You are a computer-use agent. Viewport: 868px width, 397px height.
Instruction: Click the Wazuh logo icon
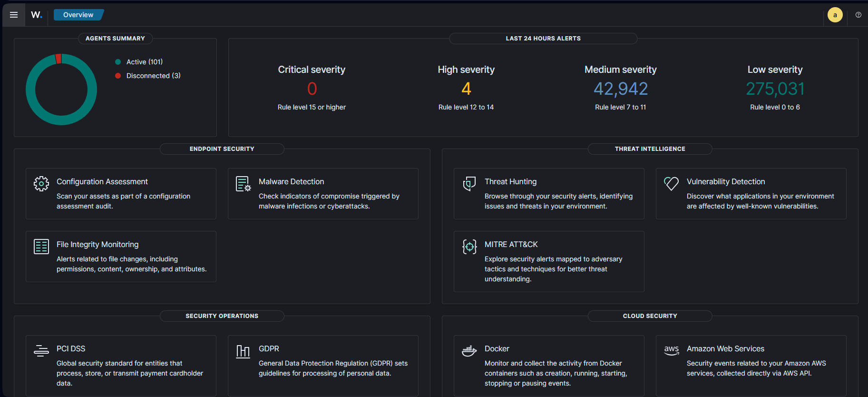click(x=37, y=15)
